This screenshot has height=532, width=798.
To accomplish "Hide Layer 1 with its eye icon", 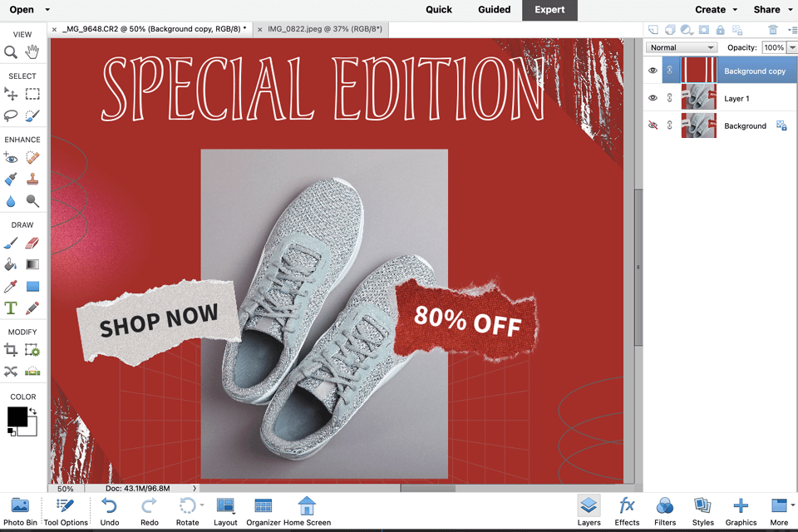I will point(653,98).
